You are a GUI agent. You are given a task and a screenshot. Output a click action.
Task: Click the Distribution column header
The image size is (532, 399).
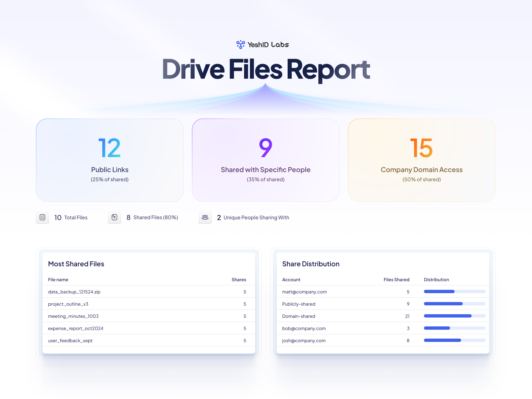click(436, 280)
